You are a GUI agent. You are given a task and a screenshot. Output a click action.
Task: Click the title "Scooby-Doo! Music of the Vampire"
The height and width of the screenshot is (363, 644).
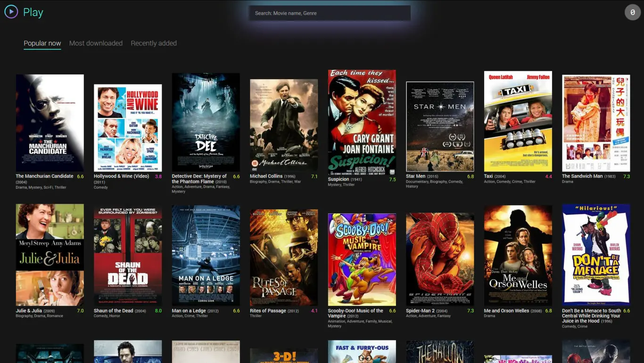tap(355, 313)
